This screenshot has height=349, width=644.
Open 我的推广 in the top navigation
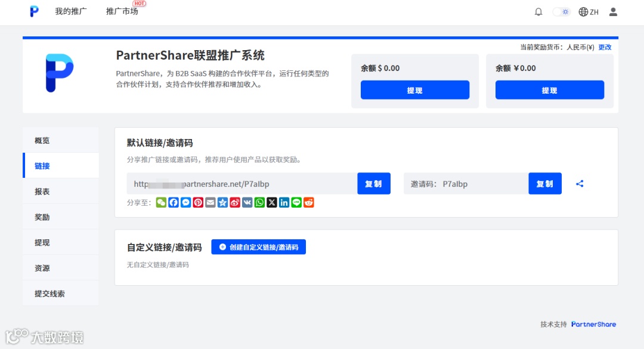coord(71,11)
